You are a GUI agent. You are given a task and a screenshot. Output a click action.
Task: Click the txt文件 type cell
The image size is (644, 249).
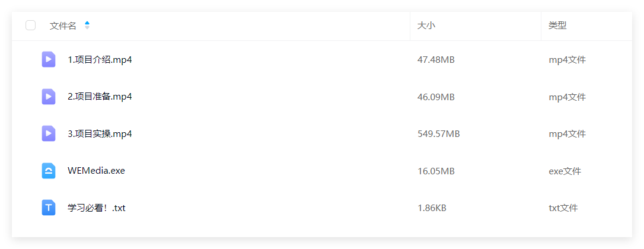pos(563,208)
